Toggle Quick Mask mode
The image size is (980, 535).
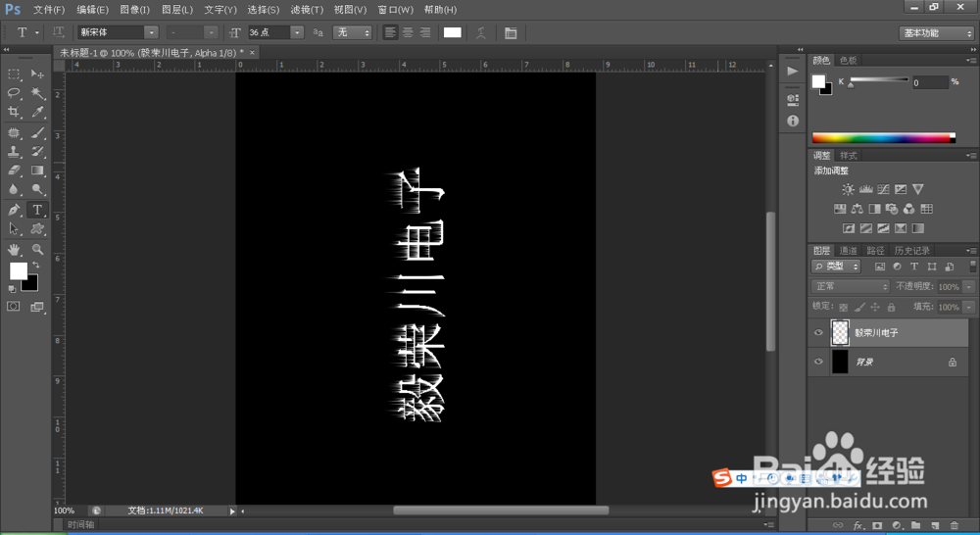pos(13,307)
